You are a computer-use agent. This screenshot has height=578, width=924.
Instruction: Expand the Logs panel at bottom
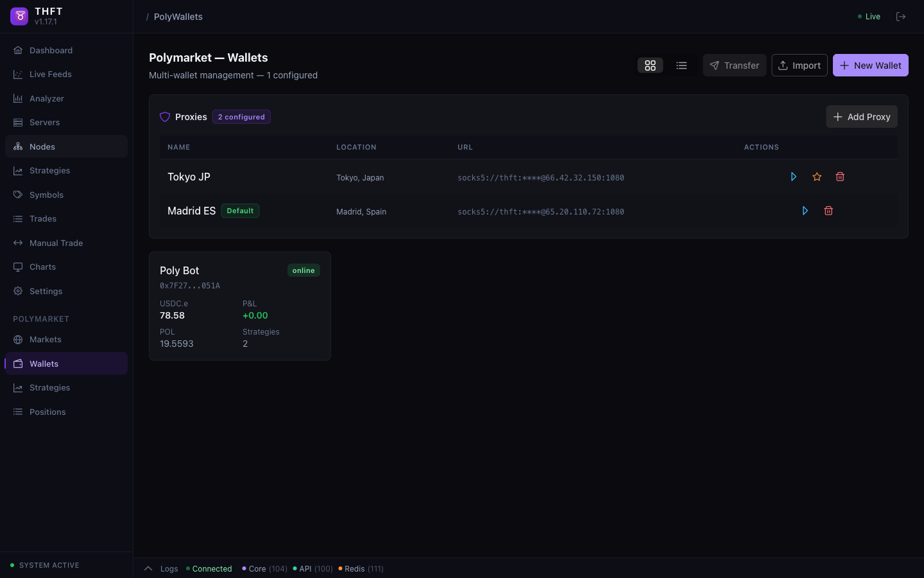pyautogui.click(x=149, y=568)
